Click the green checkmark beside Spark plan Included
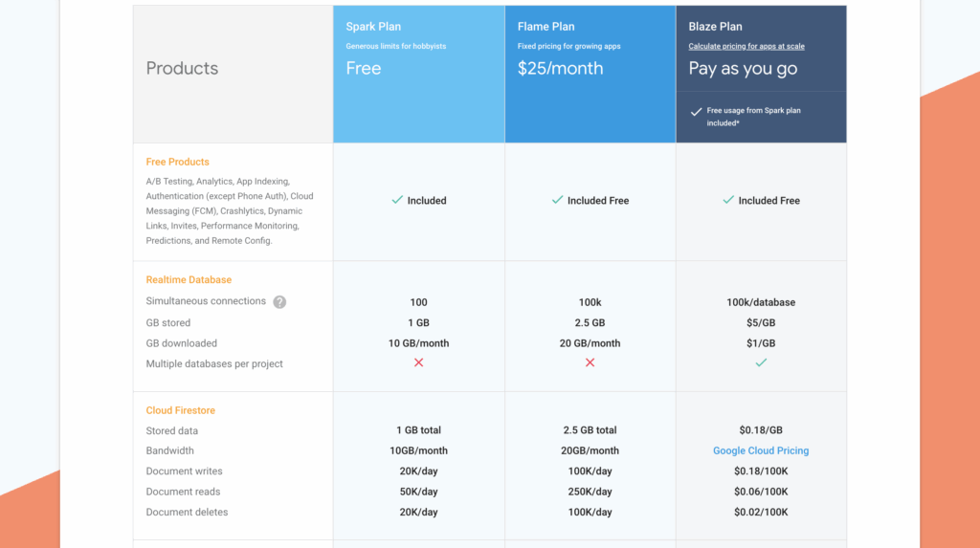Image resolution: width=980 pixels, height=548 pixels. click(x=396, y=200)
